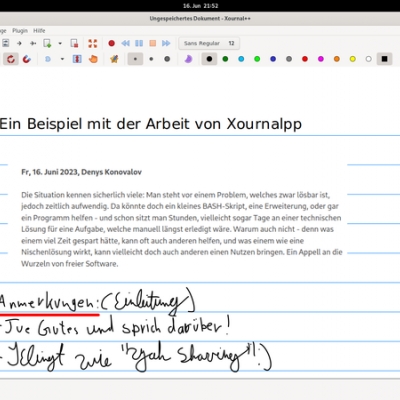Image resolution: width=400 pixels, height=400 pixels.
Task: Pick the orange color swatch
Action: (337, 59)
